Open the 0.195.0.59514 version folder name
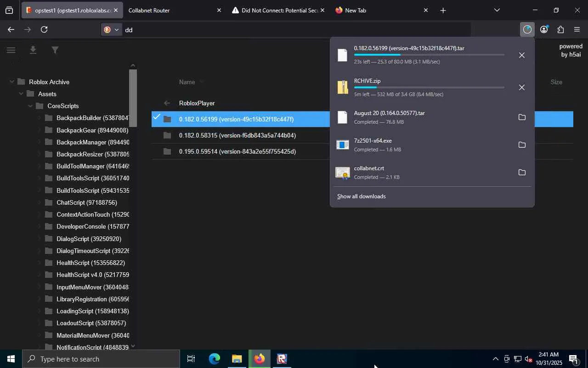This screenshot has width=588, height=368. (x=237, y=151)
